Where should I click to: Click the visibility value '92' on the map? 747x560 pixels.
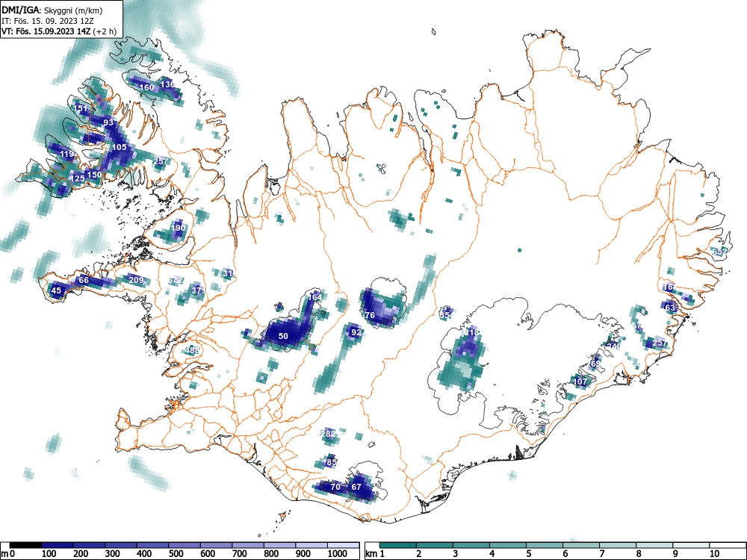point(356,332)
